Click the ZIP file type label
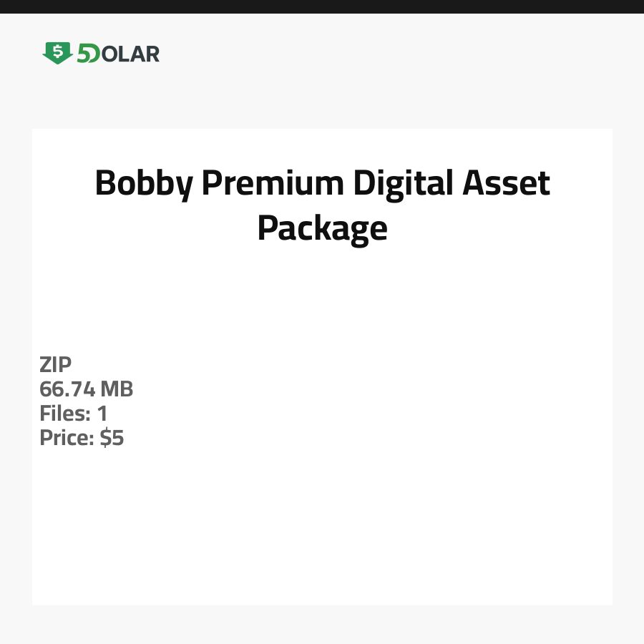The width and height of the screenshot is (644, 644). 56,365
